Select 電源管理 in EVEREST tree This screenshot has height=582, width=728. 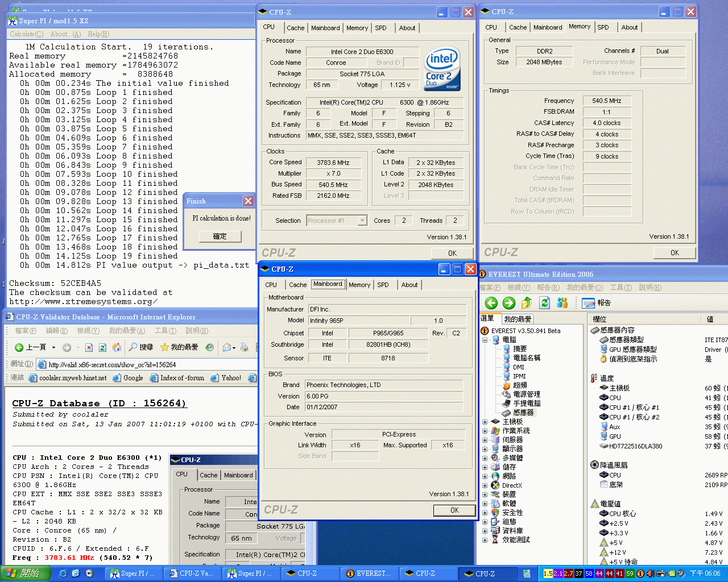tap(527, 394)
